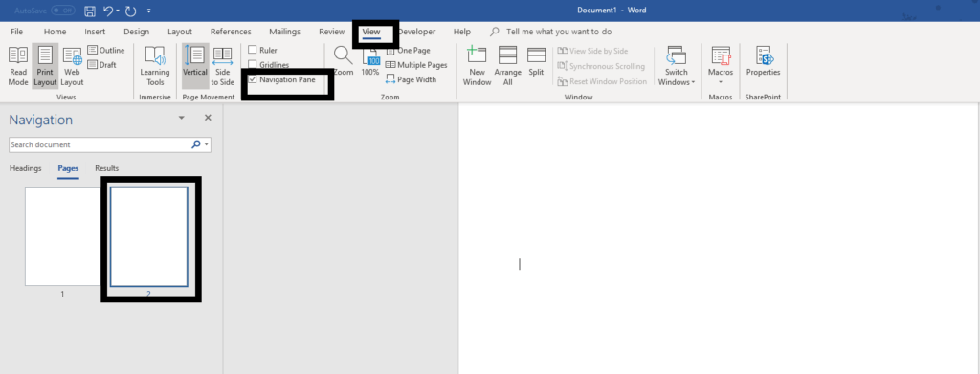The height and width of the screenshot is (374, 980).
Task: Select Print Layout view
Action: (x=45, y=66)
